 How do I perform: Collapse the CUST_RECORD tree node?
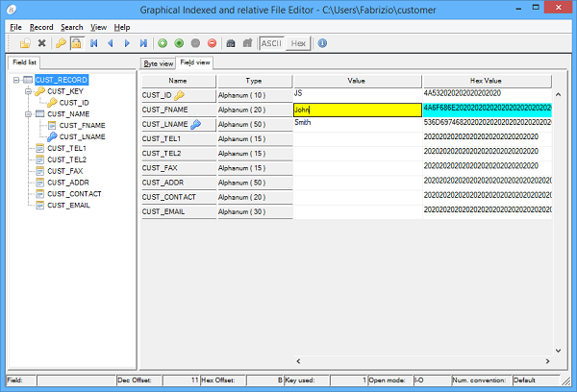(16, 80)
